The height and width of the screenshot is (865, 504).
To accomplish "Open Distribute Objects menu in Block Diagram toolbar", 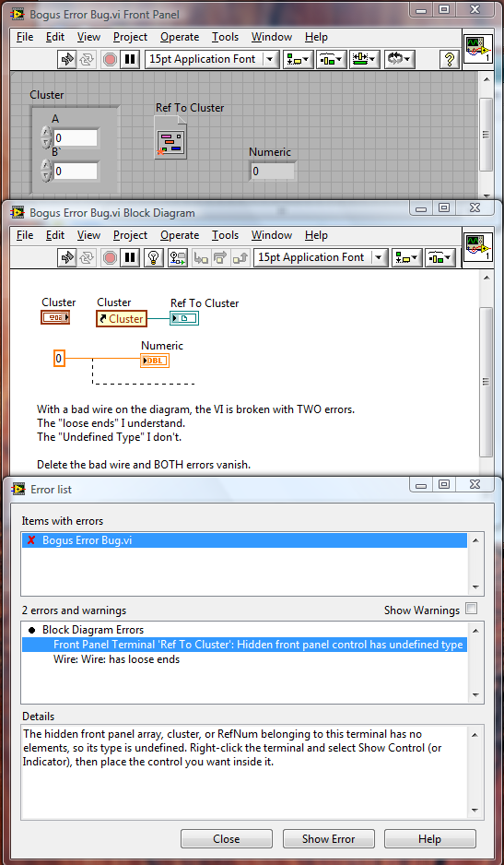I will click(x=440, y=257).
